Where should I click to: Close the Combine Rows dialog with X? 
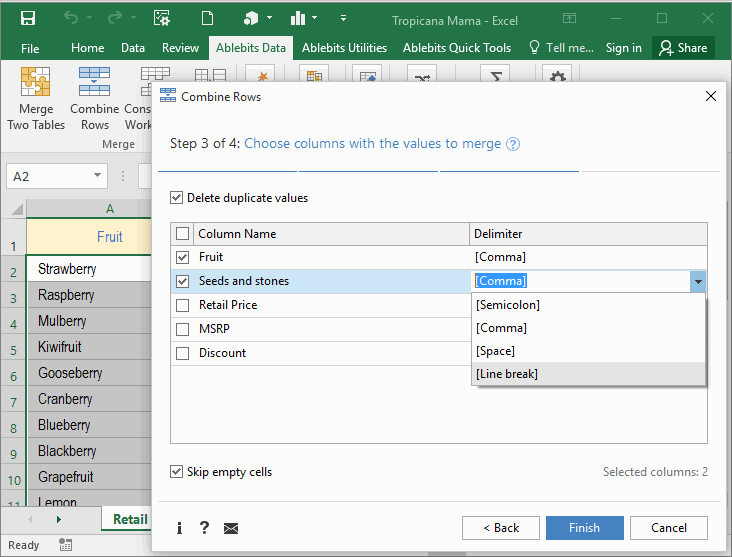point(711,96)
